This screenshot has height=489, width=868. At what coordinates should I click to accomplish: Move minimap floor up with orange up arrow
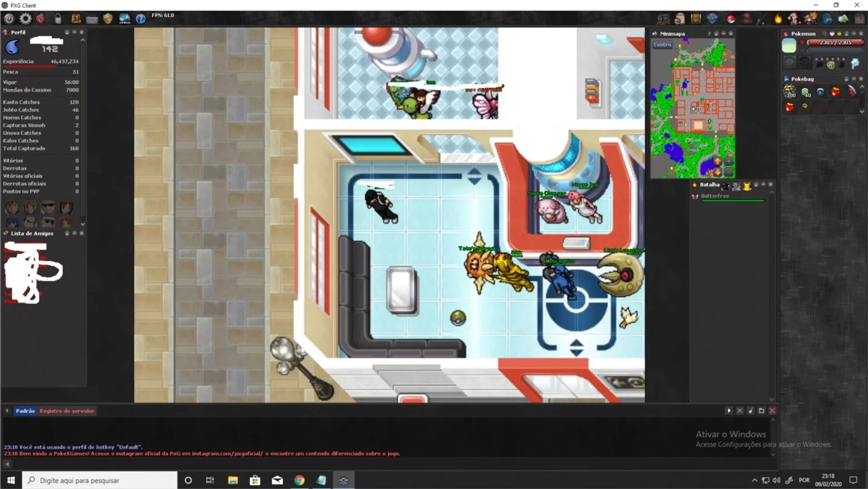tap(718, 162)
